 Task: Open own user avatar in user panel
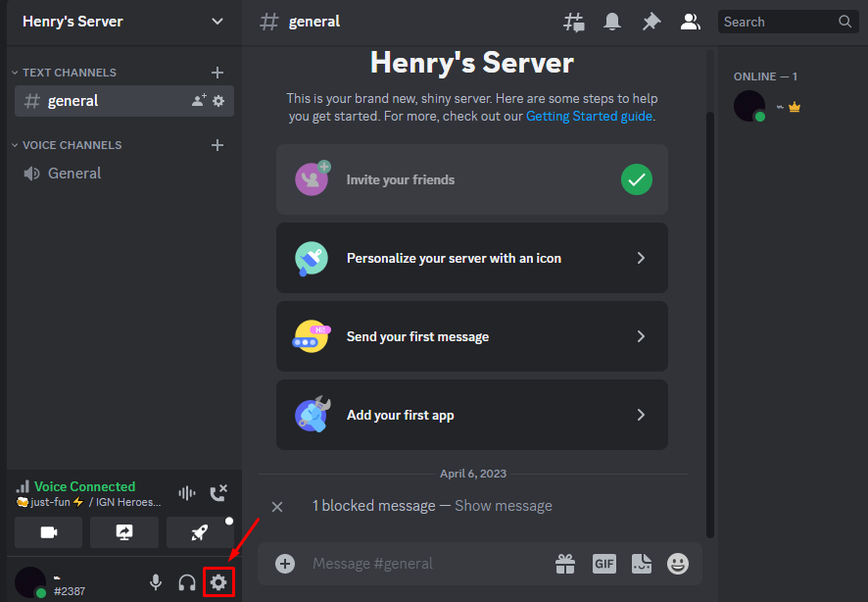point(30,582)
